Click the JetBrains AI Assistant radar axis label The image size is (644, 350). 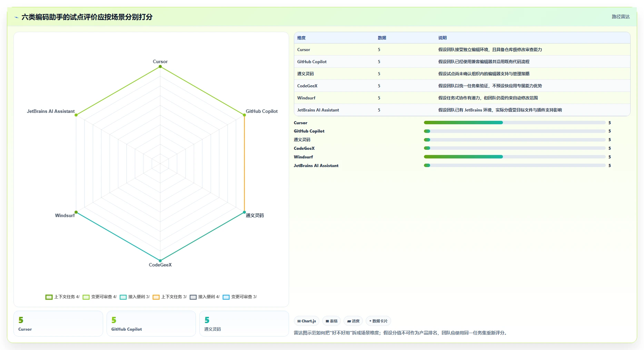point(51,111)
